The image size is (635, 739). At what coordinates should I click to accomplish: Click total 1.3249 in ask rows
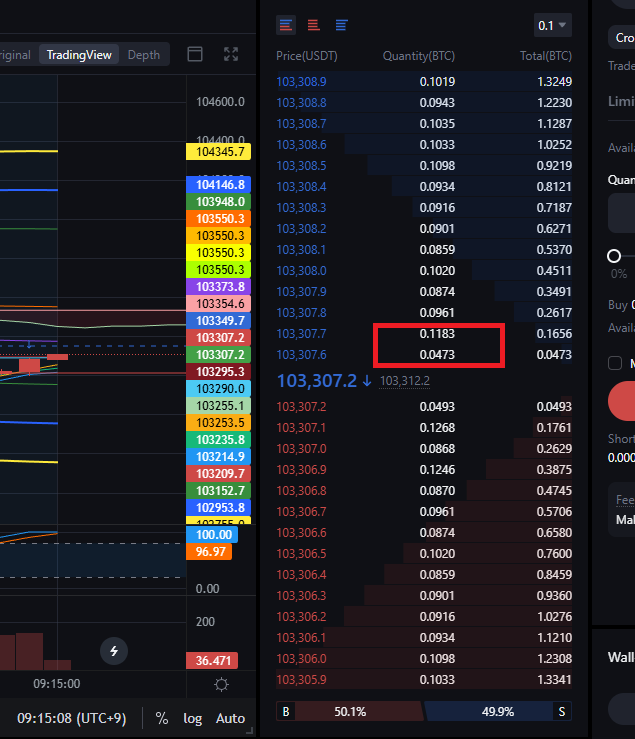[554, 82]
